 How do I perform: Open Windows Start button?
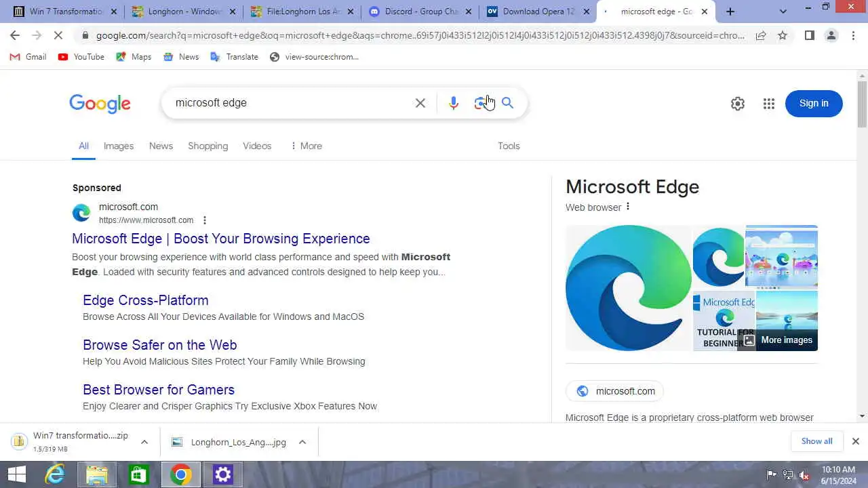coord(17,474)
